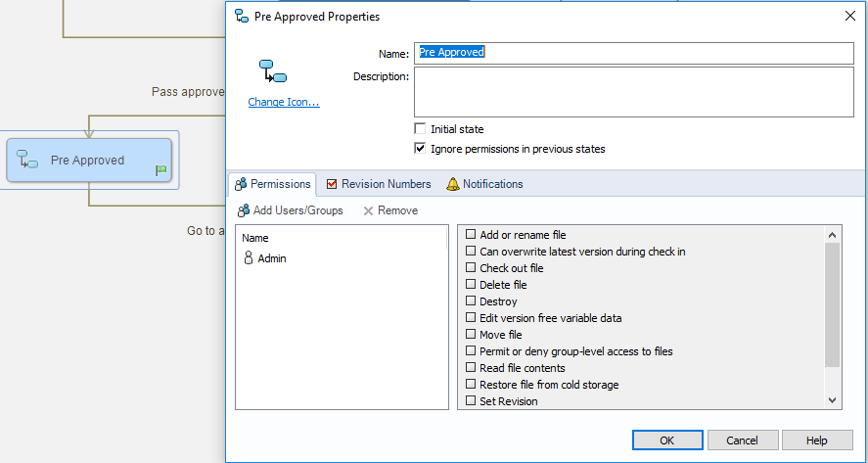Click the Add Users/Groups icon

click(x=243, y=210)
